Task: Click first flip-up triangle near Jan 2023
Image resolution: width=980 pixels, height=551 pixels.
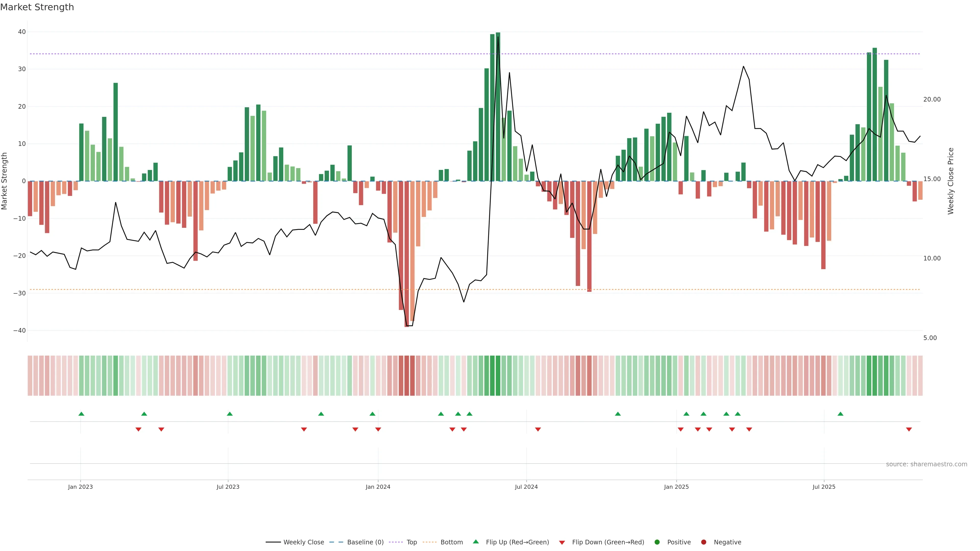Action: (81, 414)
